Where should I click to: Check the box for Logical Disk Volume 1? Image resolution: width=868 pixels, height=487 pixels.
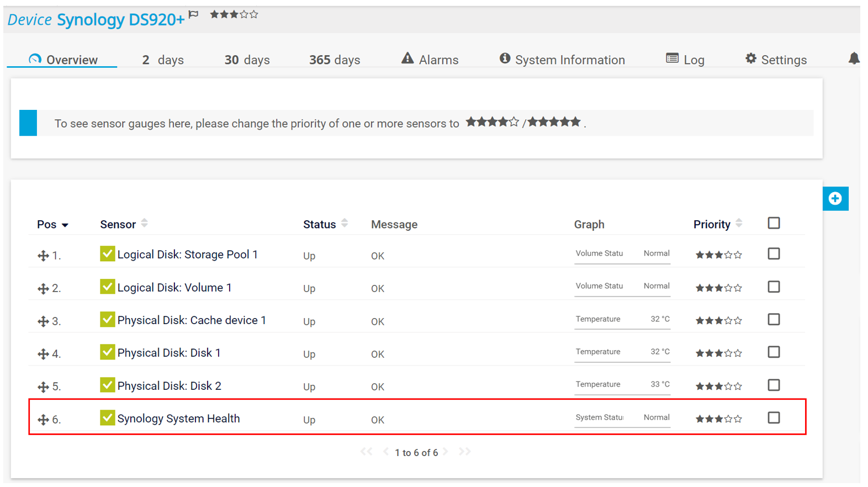[774, 287]
